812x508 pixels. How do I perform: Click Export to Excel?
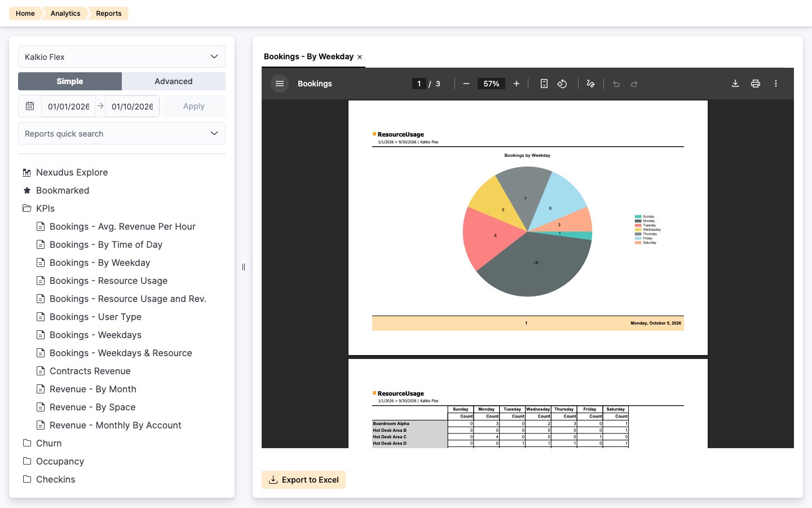303,480
